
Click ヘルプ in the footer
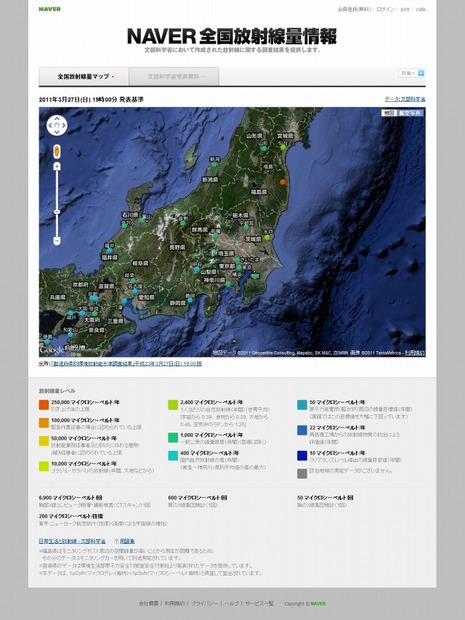[231, 603]
